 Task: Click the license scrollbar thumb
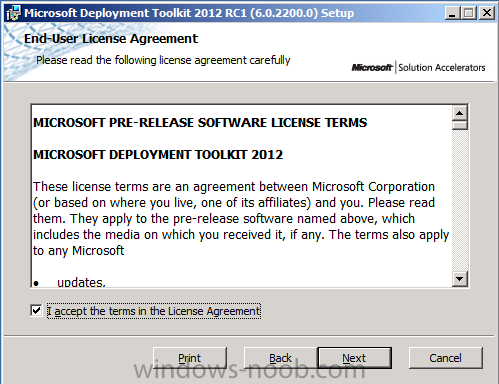(x=460, y=126)
